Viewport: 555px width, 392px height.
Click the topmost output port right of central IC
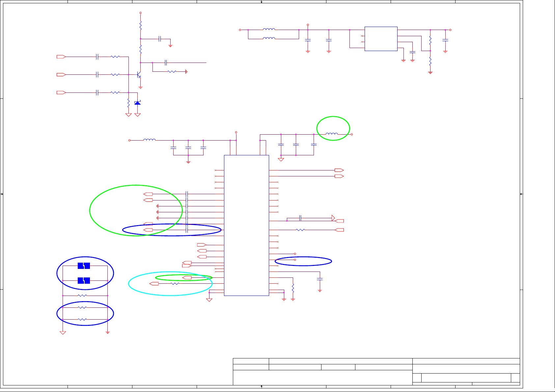tap(339, 170)
